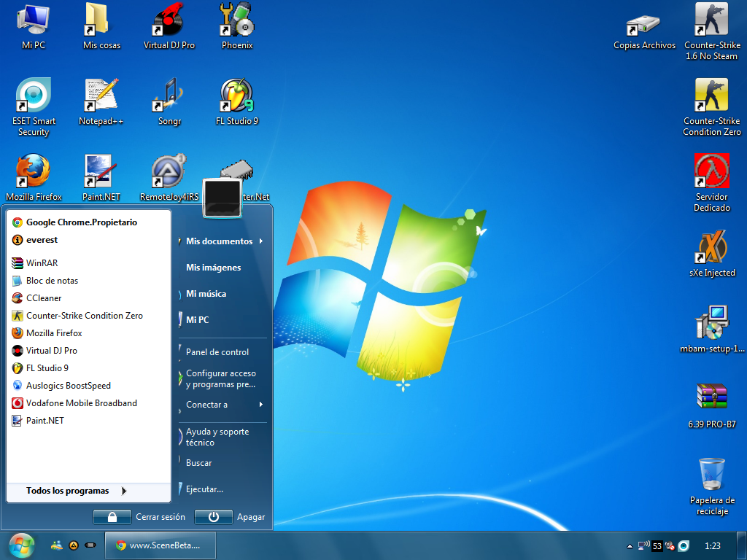747x560 pixels.
Task: Open Configurar acceso y programas predeterminados
Action: (222, 379)
